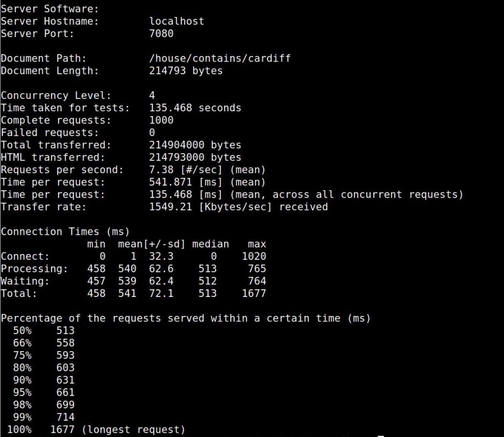This screenshot has width=504, height=437.
Task: Click the longest request text
Action: click(x=133, y=430)
